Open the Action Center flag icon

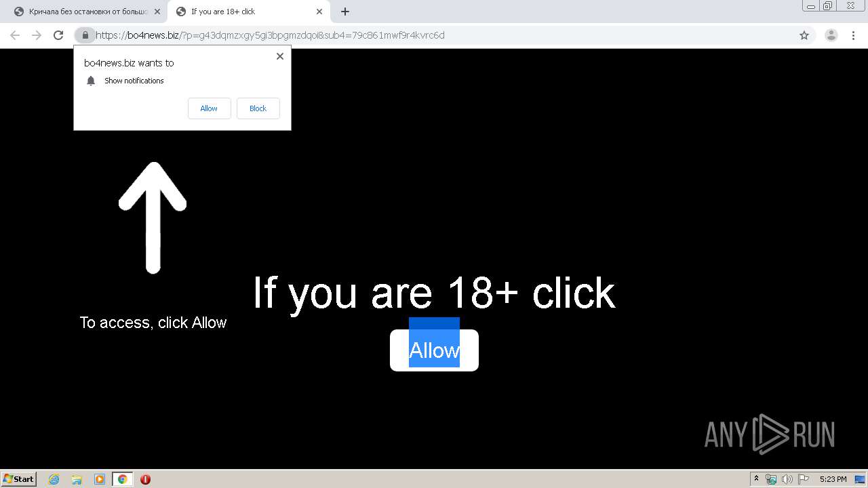(x=803, y=479)
